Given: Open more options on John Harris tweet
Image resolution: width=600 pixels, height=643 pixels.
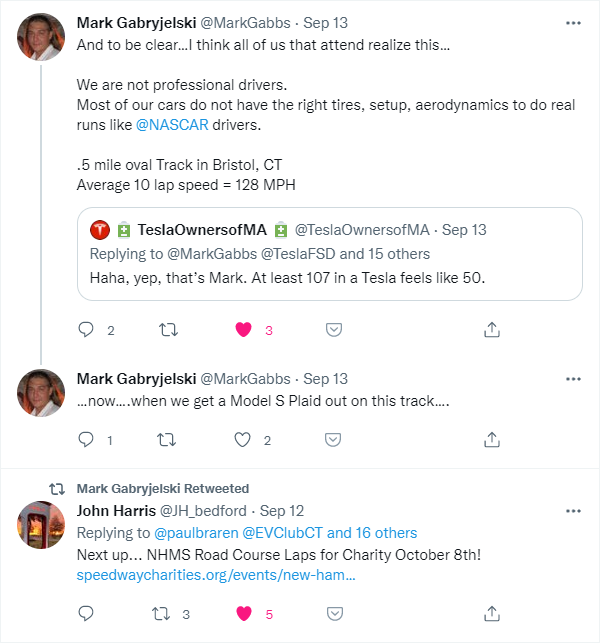Looking at the screenshot, I should (x=573, y=511).
